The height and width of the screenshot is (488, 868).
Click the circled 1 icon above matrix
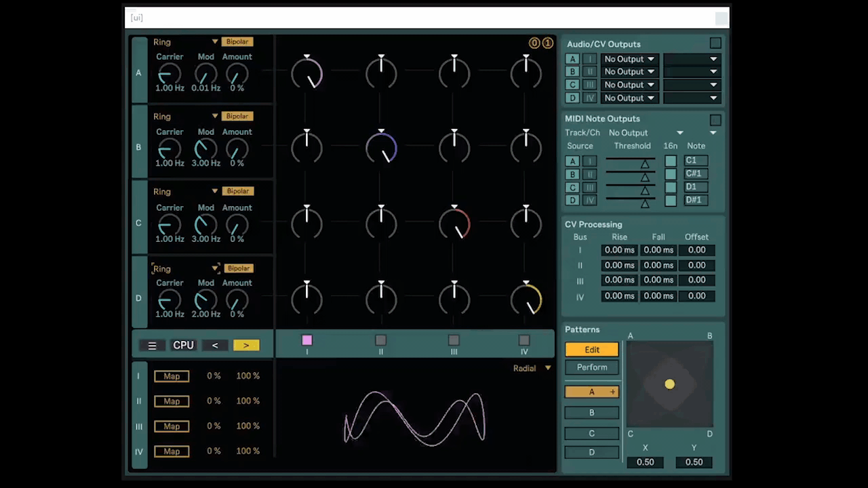[548, 43]
